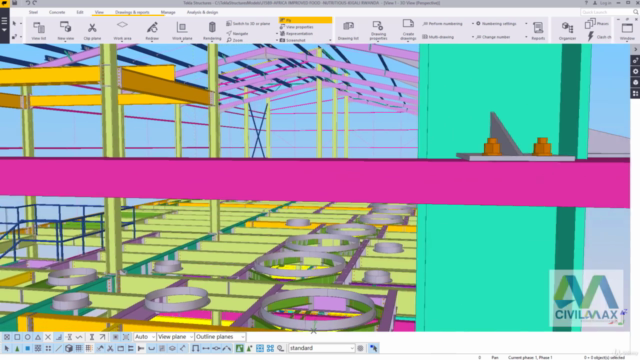
Task: Toggle snap to points square-cross switch
Action: pos(7,337)
